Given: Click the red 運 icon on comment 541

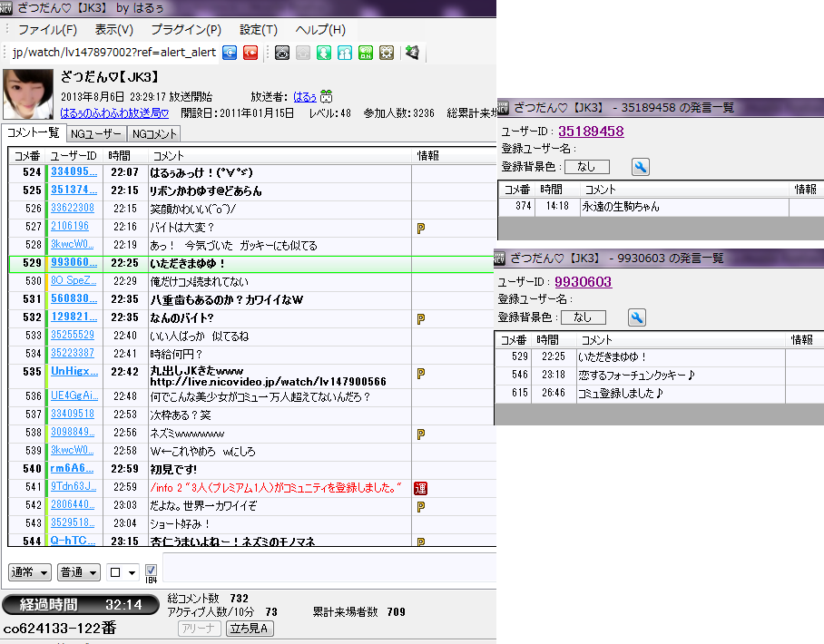Looking at the screenshot, I should click(420, 489).
